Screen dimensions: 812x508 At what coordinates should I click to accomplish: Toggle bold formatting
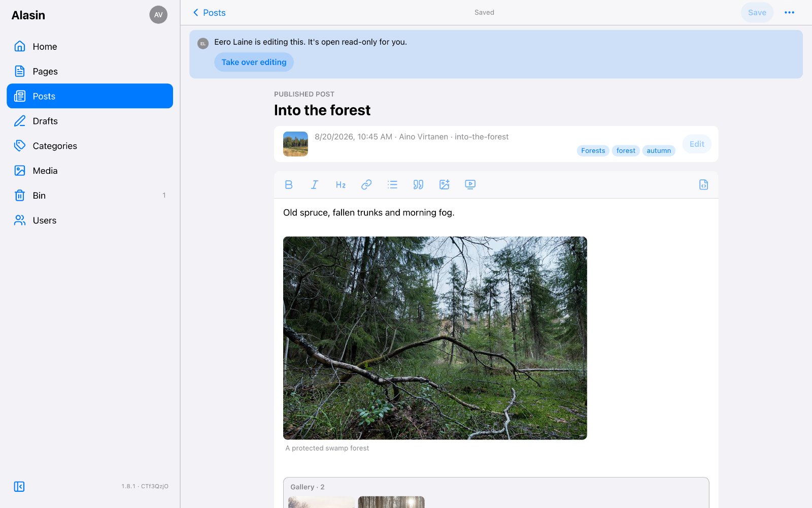[x=289, y=185]
